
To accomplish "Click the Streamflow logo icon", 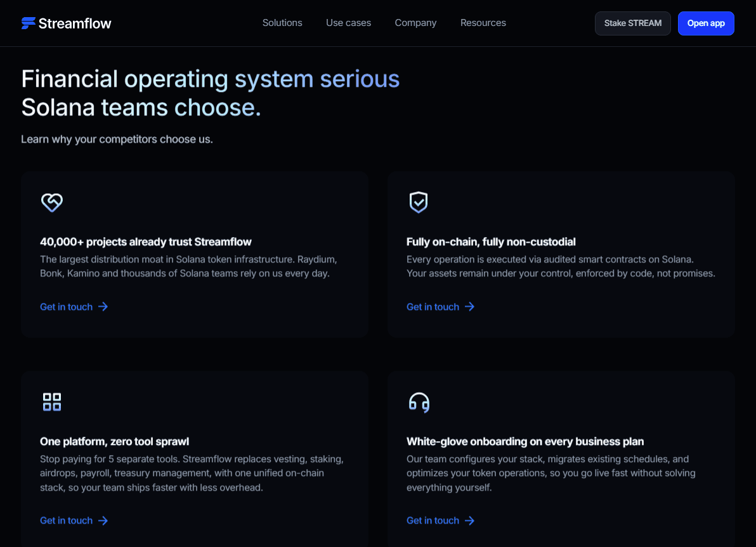I will 29,23.
